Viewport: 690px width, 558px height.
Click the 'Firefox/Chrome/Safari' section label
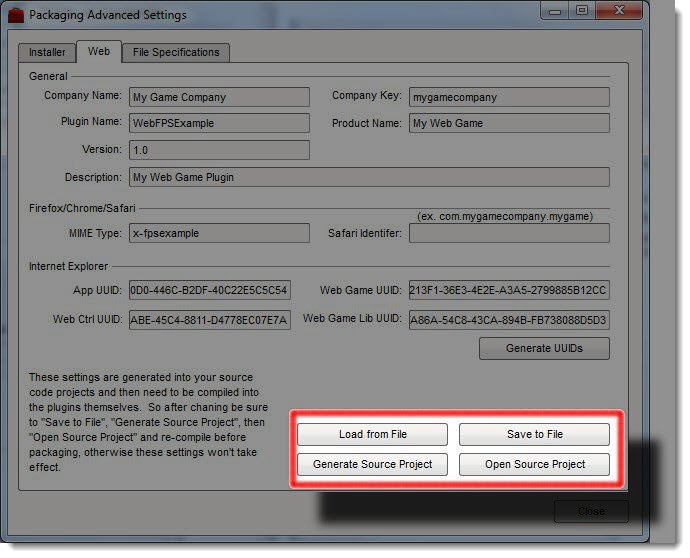point(82,208)
